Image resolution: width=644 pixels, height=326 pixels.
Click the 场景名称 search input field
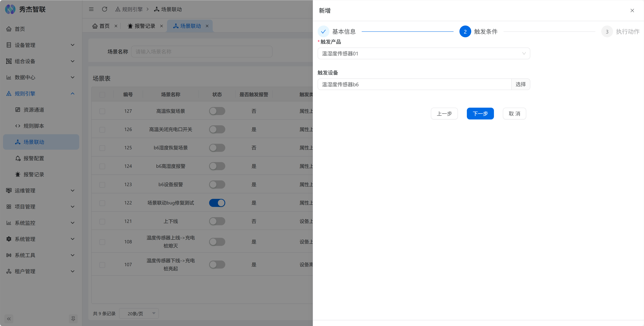(202, 52)
